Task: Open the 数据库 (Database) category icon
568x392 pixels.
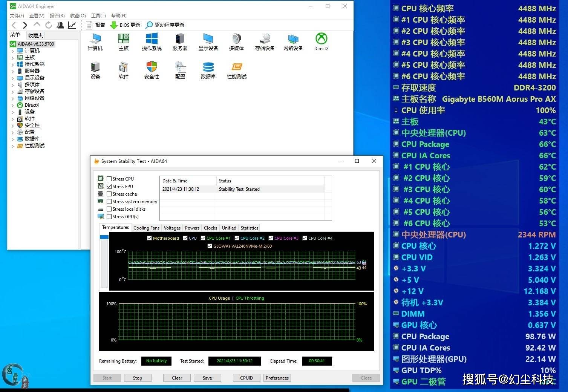Action: pos(208,70)
